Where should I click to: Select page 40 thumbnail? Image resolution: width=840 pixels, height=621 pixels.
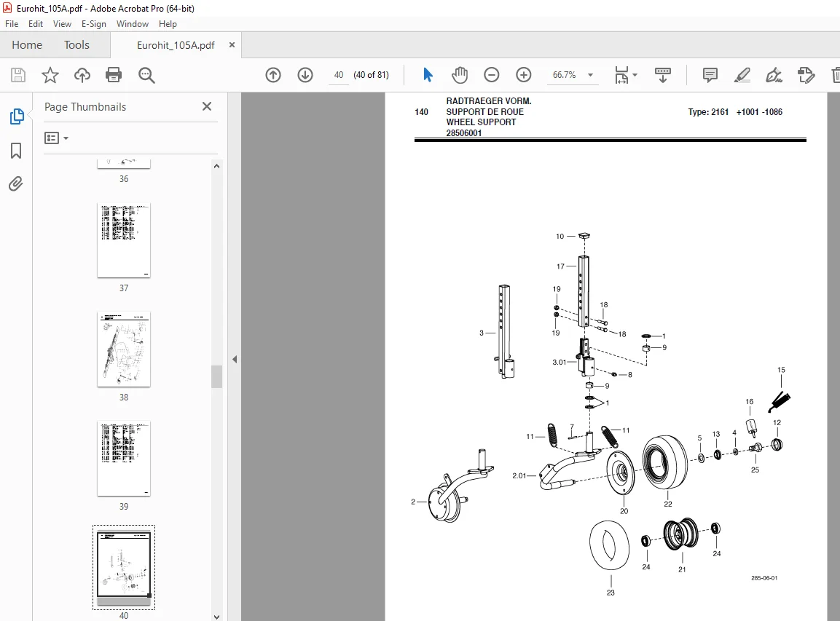(124, 567)
